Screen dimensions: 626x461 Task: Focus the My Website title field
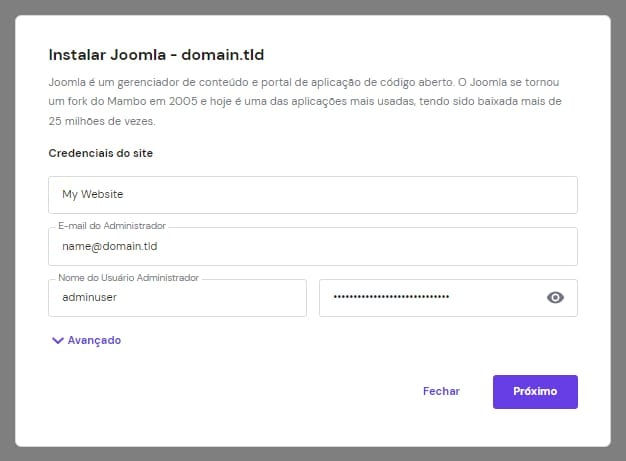[312, 195]
